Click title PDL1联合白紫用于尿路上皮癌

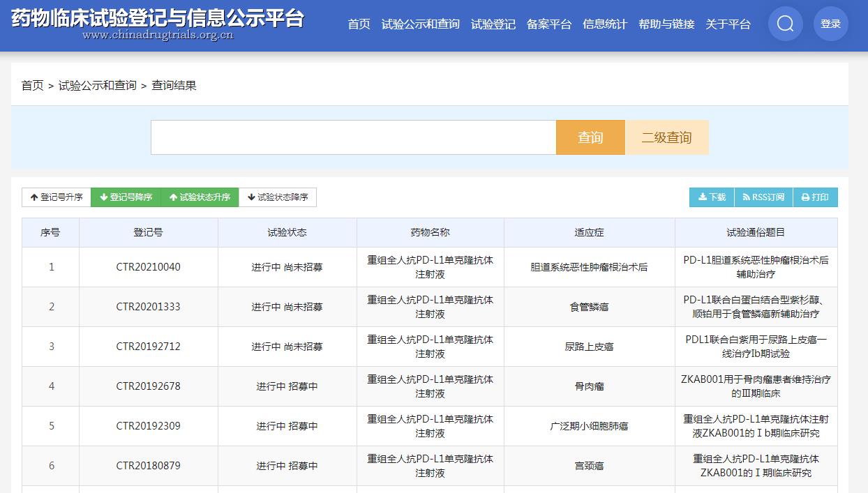tap(756, 347)
